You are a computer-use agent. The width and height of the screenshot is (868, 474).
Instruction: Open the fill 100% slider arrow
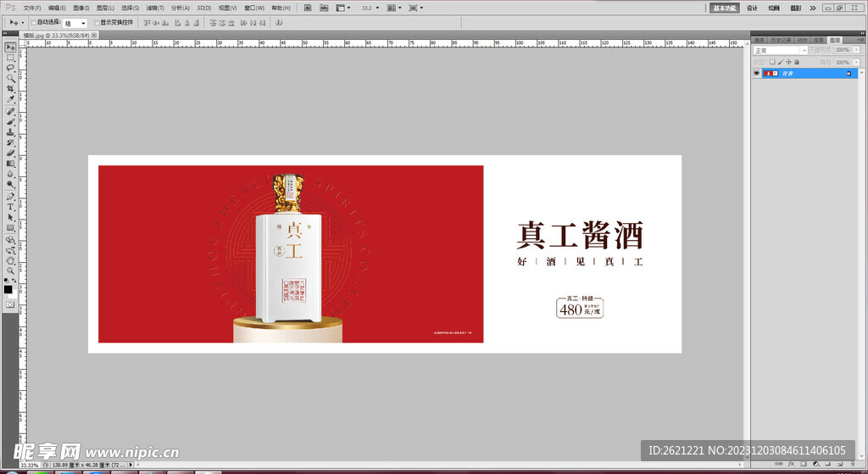tap(856, 62)
